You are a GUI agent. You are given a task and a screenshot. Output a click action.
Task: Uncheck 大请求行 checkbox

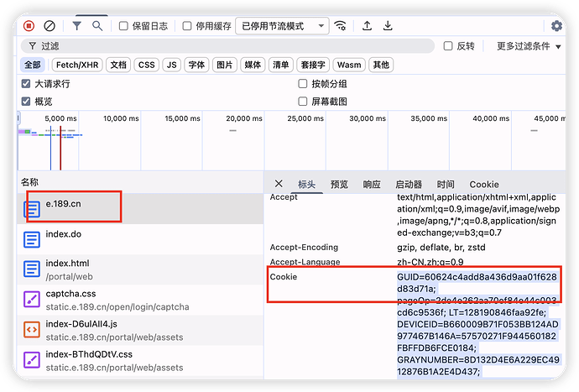click(26, 83)
